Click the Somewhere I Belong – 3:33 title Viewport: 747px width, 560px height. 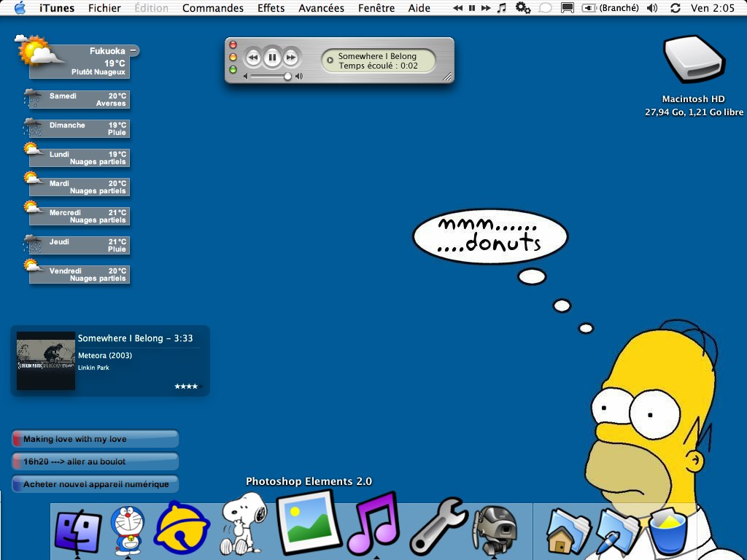tap(135, 338)
